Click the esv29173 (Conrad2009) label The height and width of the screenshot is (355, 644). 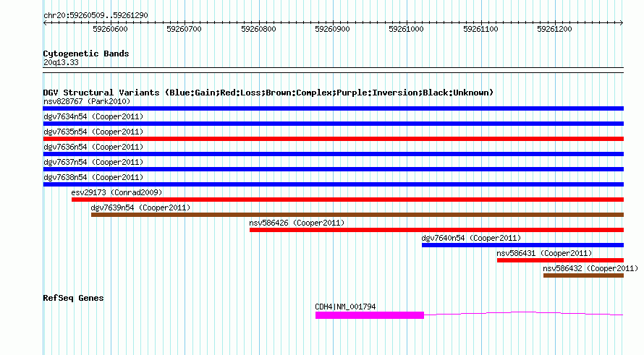[x=116, y=192]
